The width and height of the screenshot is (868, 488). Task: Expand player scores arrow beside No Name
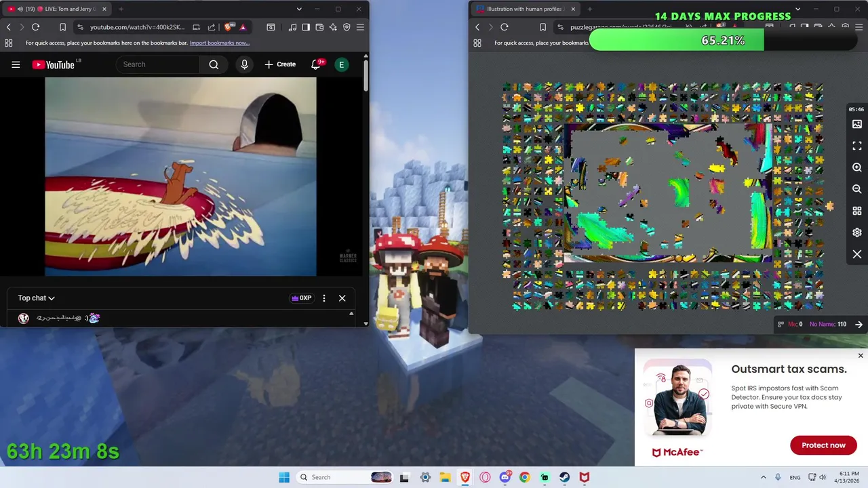859,325
